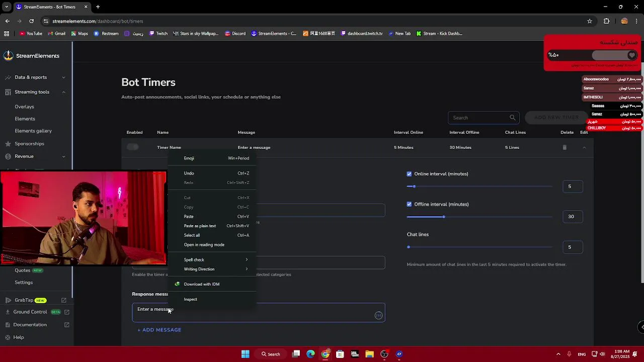644x362 pixels.
Task: Open Quotes in the sidebar
Action: tap(23, 270)
